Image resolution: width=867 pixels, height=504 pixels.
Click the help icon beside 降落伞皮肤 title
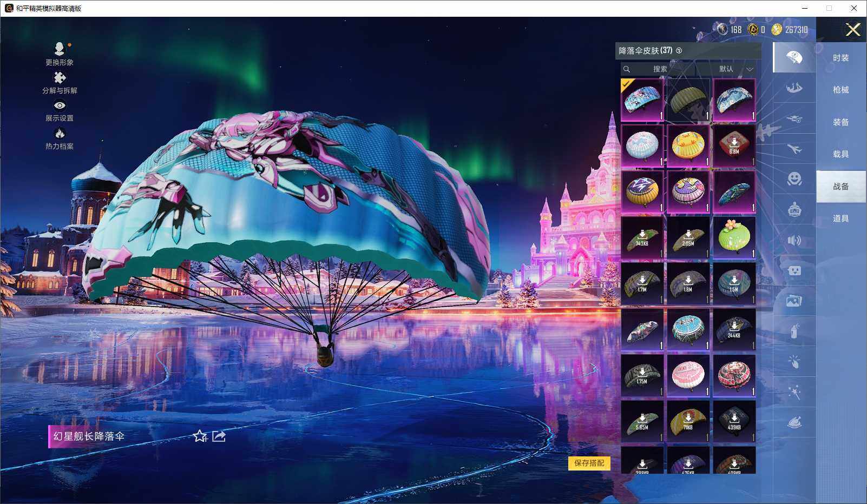tap(679, 51)
